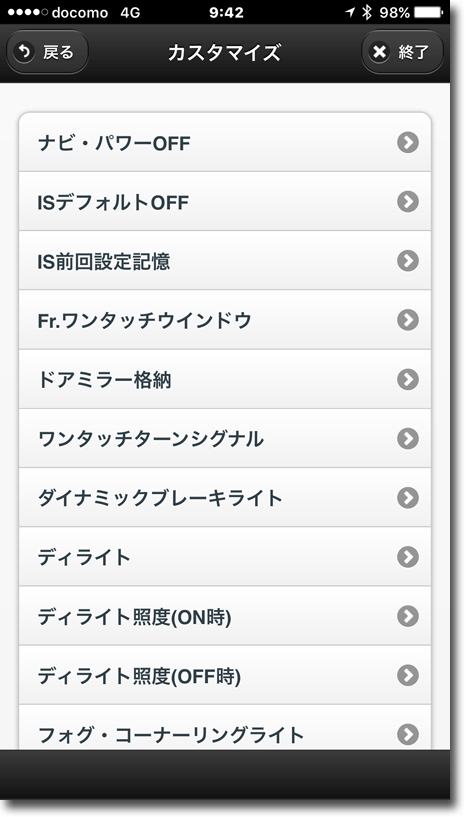
Task: Exit using the 終了 button
Action: [402, 52]
